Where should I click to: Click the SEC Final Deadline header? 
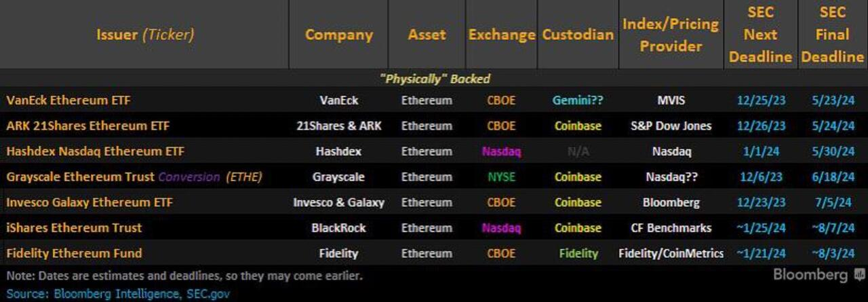tap(832, 35)
